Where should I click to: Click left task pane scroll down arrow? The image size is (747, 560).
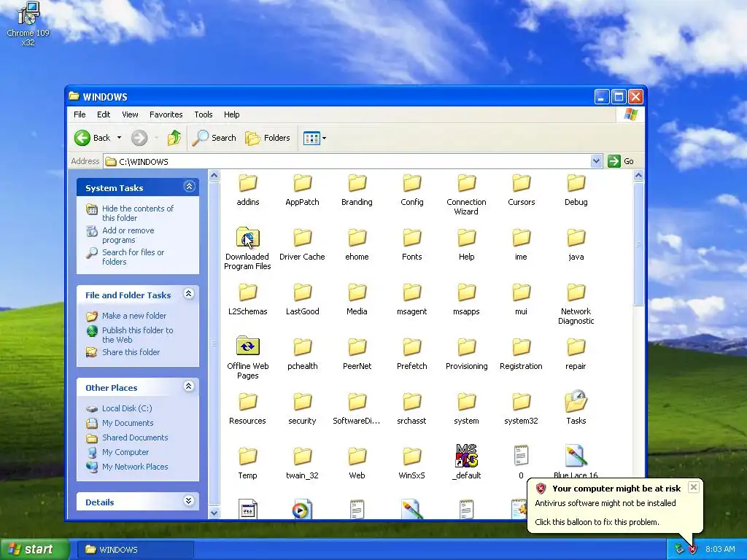click(x=214, y=513)
